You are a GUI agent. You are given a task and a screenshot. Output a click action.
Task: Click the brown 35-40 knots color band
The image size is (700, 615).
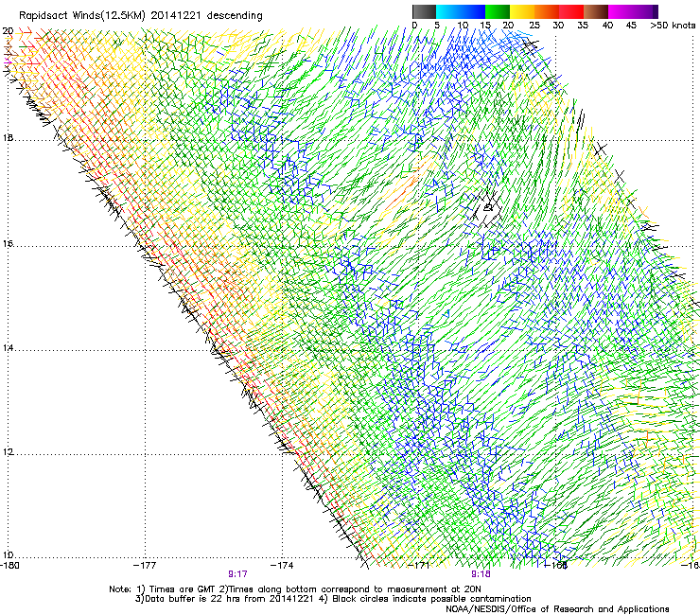(x=596, y=11)
